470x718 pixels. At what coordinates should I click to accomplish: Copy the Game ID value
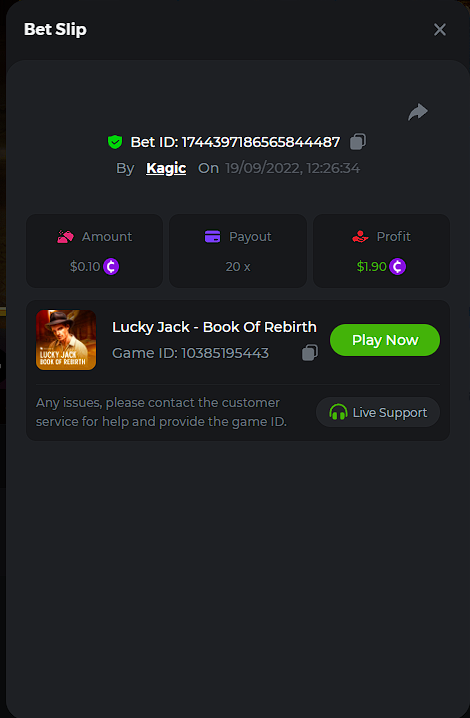pos(310,353)
